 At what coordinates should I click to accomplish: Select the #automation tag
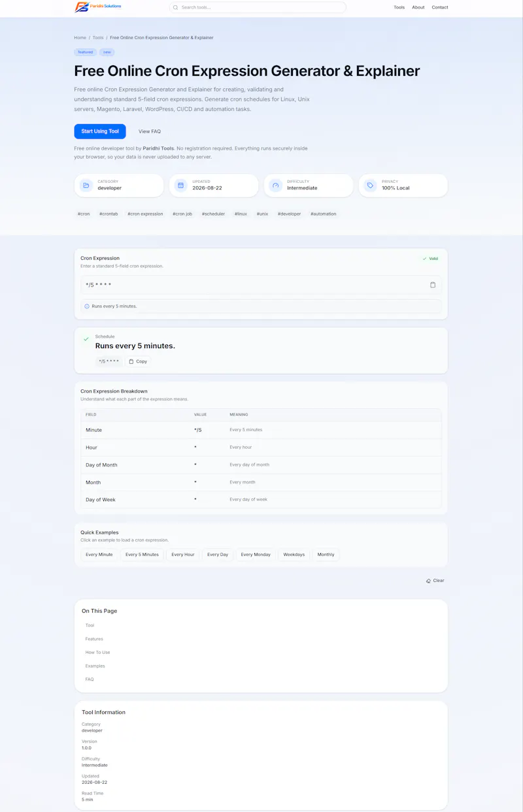coord(324,214)
